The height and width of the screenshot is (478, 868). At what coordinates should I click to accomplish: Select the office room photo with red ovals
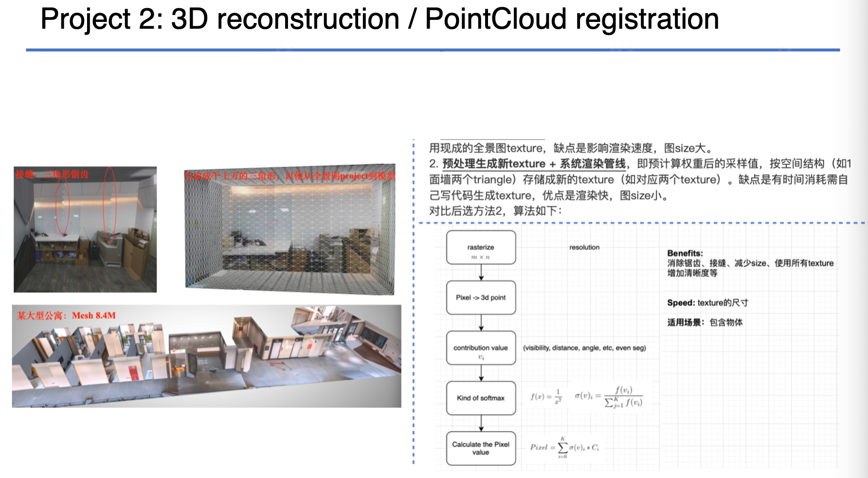tap(85, 229)
